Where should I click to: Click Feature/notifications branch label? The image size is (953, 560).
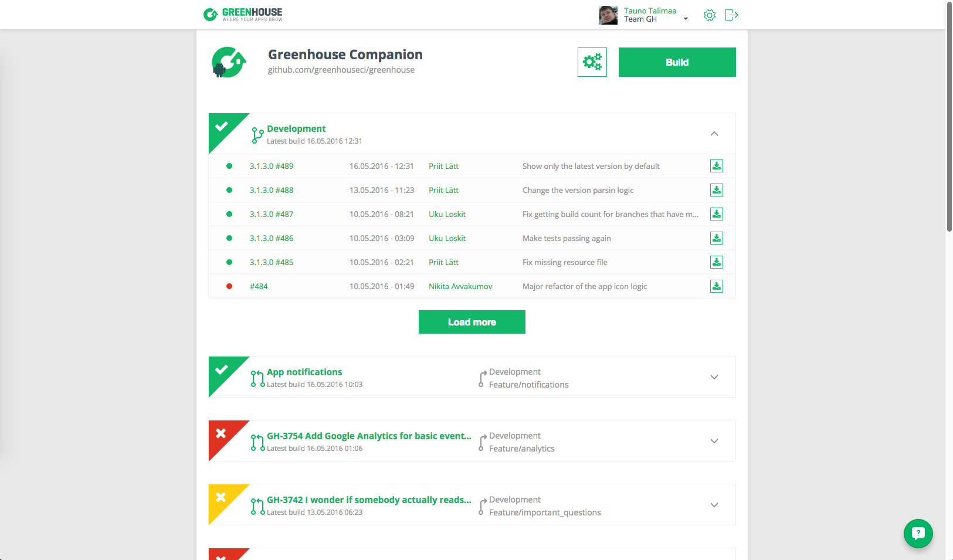point(529,385)
